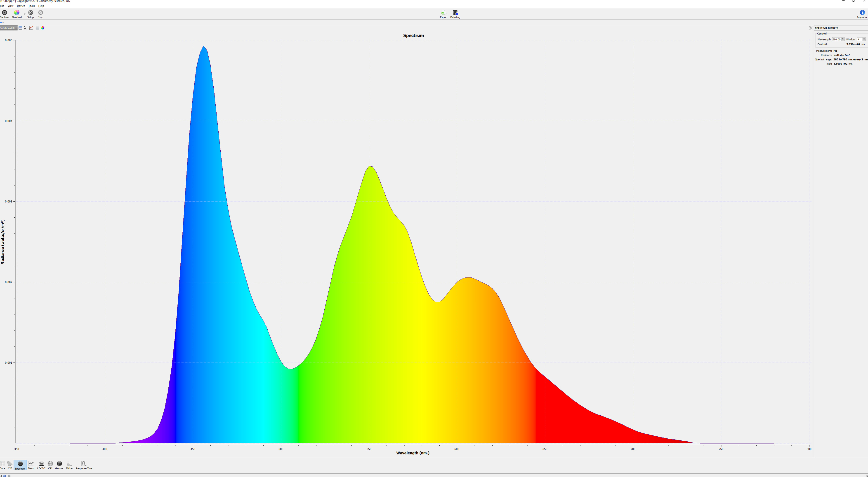Switch to the CIE view tab
The width and height of the screenshot is (868, 477).
(10, 465)
